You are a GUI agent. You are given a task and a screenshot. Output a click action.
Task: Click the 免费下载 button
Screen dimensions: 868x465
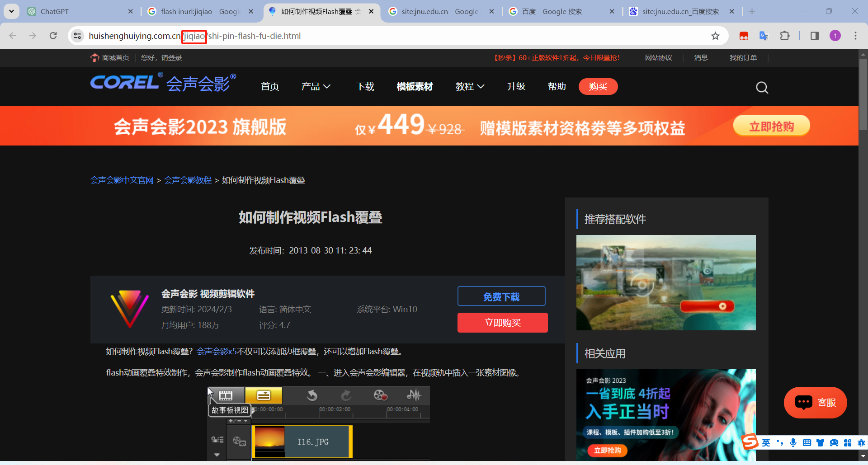coord(501,296)
